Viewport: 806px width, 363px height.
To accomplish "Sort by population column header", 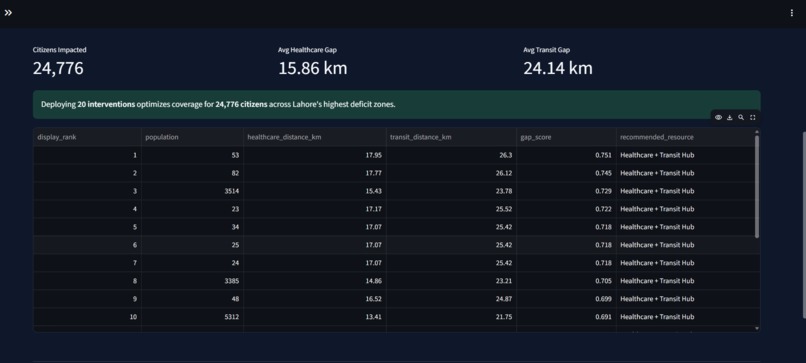I will tap(192, 137).
